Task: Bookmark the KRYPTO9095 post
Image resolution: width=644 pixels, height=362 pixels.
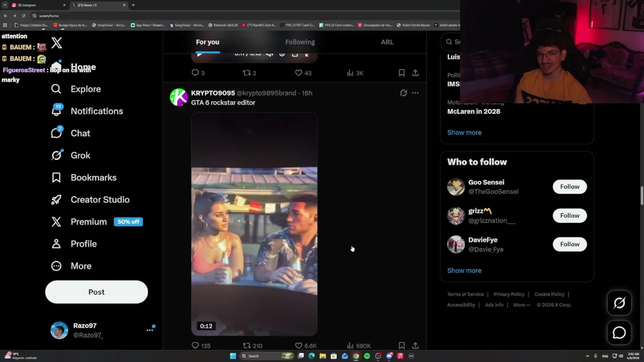Action: (x=401, y=345)
